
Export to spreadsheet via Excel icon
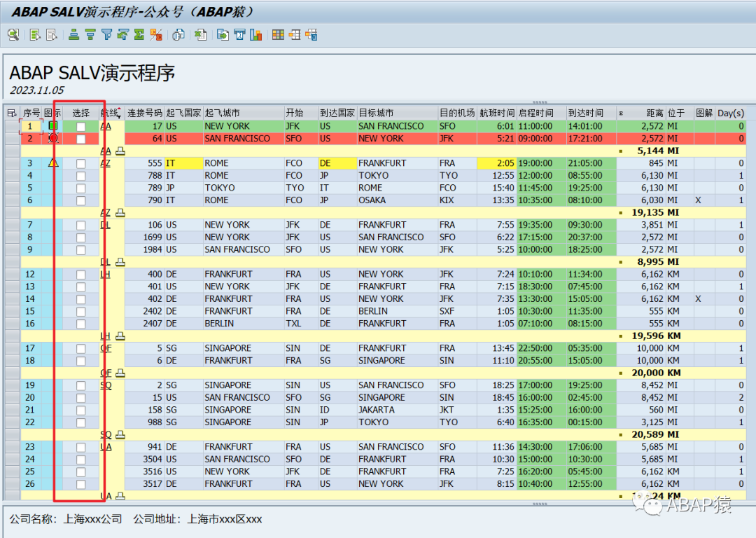201,35
